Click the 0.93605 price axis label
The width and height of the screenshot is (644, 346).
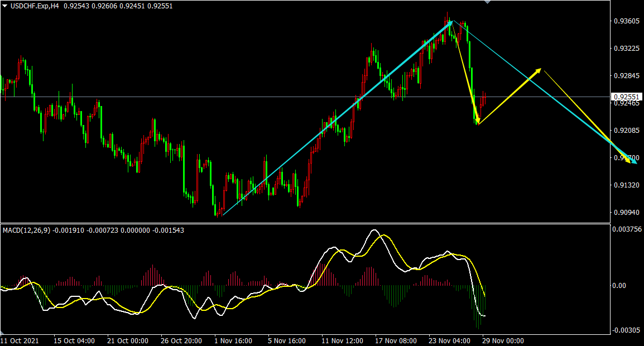click(626, 21)
